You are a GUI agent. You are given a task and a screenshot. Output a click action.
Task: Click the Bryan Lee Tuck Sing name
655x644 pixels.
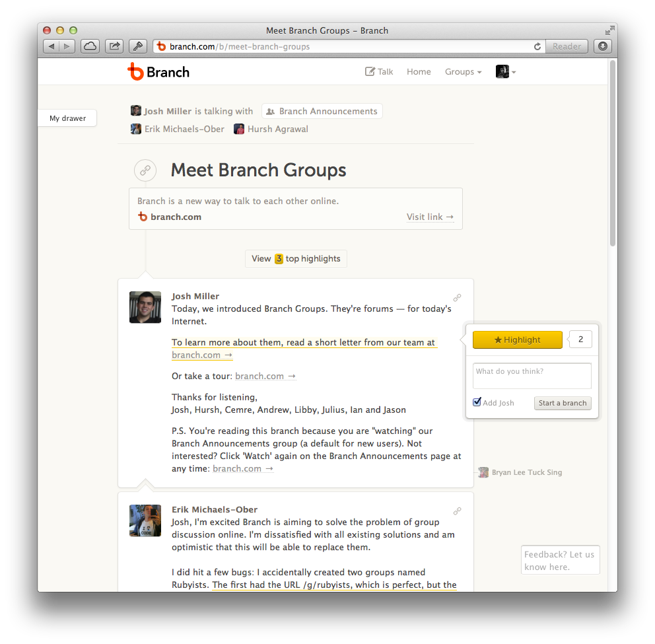[527, 472]
